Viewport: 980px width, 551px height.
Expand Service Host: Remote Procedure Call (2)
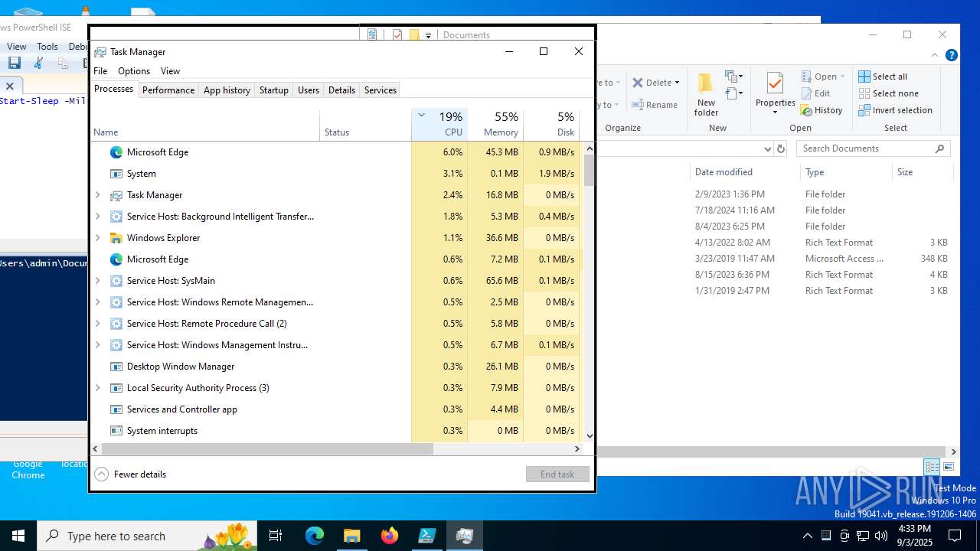point(97,324)
